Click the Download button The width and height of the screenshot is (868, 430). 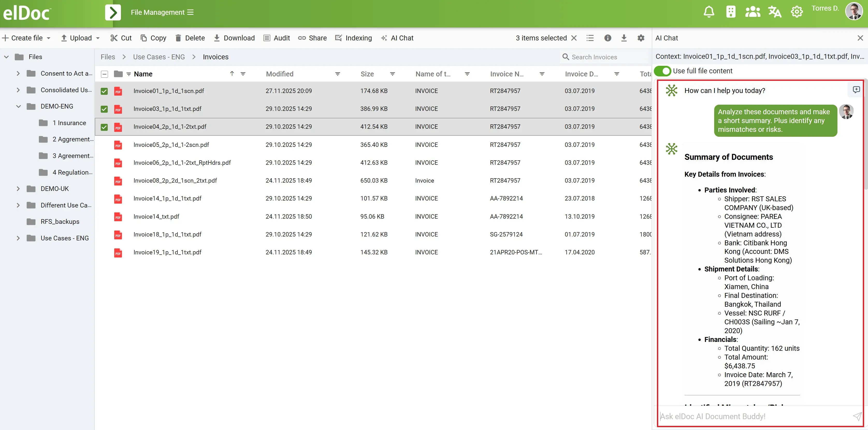point(235,38)
